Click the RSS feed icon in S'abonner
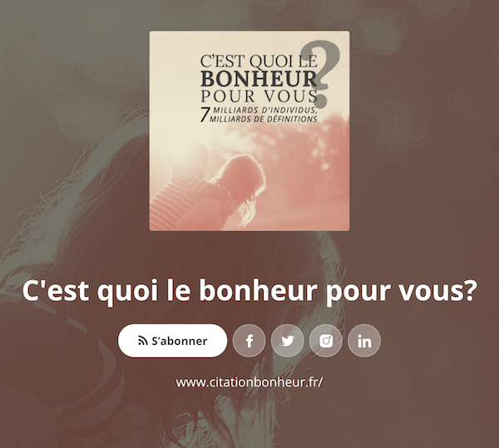This screenshot has width=499, height=448. 143,341
